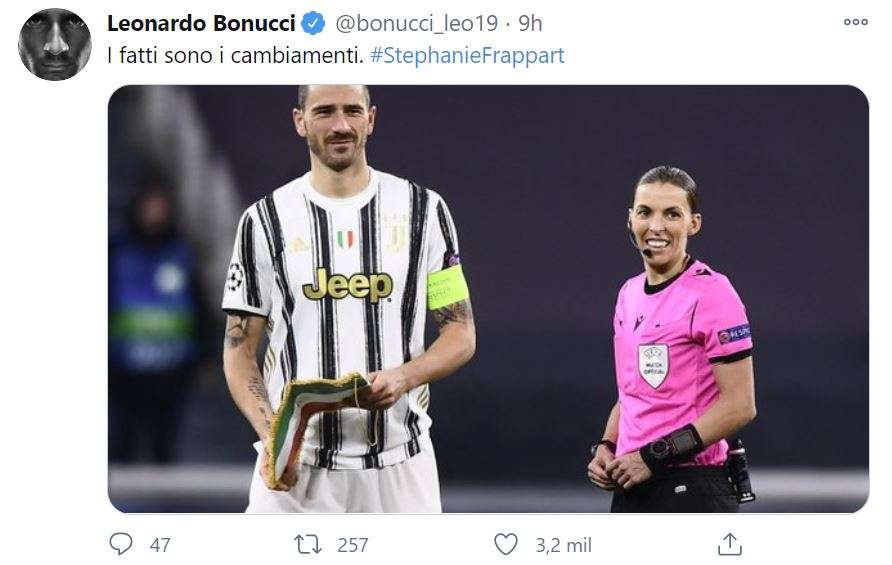Click the 3,2 mil likes count
The height and width of the screenshot is (565, 892).
pyautogui.click(x=564, y=545)
